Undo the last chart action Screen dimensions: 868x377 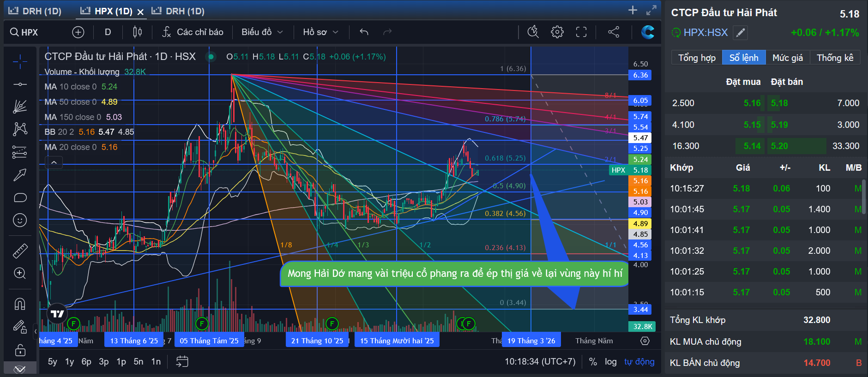364,32
